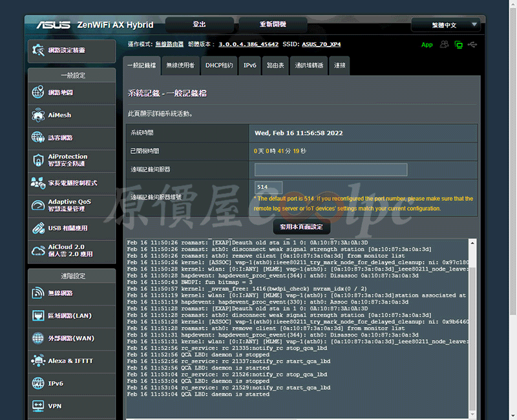Click Apply page settings button (套用本頁面設定)

301,227
